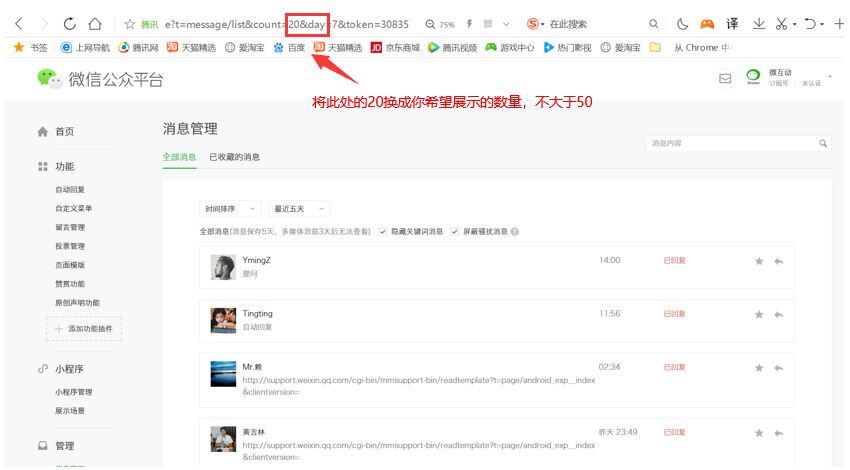Reply to the YmingZ message
The height and width of the screenshot is (470, 850).
779,261
